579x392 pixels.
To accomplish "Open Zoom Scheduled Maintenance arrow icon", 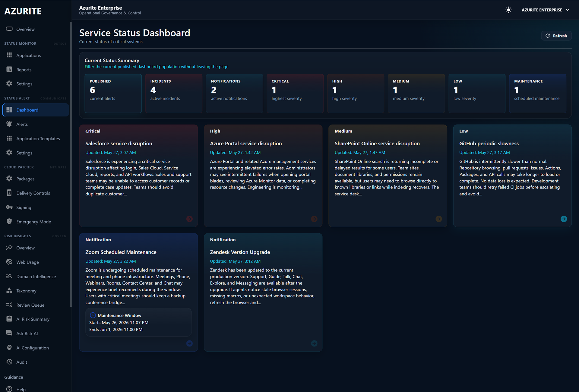I will [x=189, y=343].
